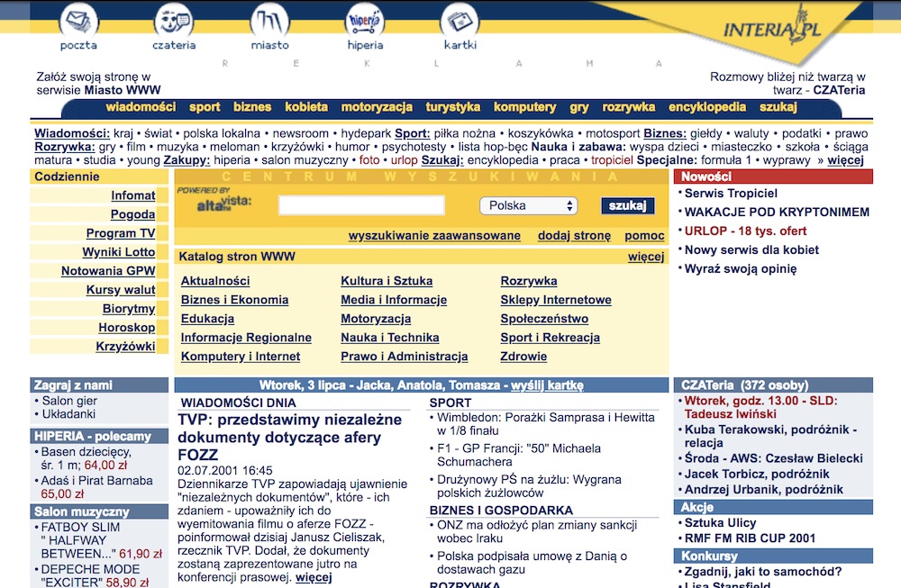The width and height of the screenshot is (901, 588).
Task: Check the Pogoda weather link
Action: 132,214
